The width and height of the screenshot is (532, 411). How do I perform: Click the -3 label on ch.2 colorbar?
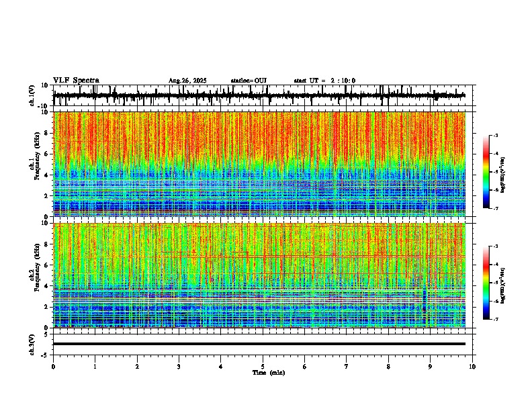pos(495,246)
